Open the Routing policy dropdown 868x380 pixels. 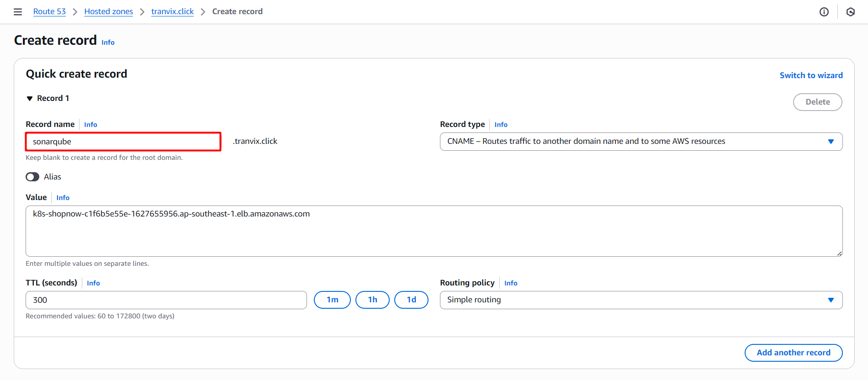point(640,300)
